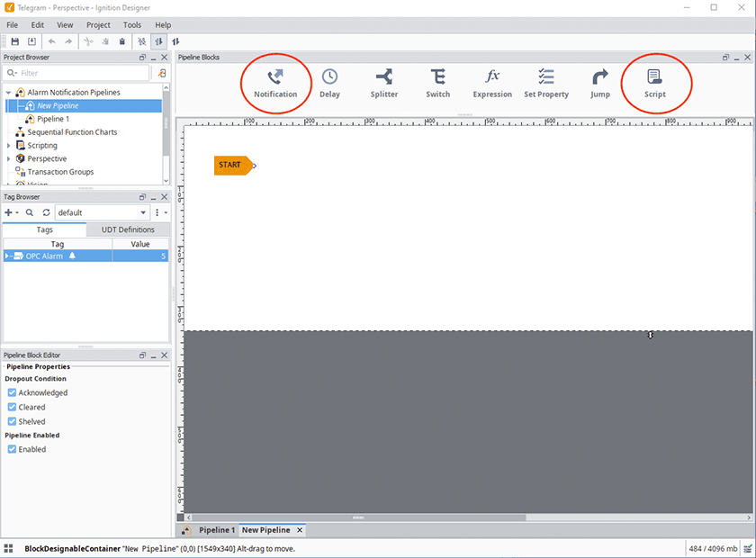Image resolution: width=756 pixels, height=558 pixels.
Task: Open the default tag provider dropdown
Action: 143,212
